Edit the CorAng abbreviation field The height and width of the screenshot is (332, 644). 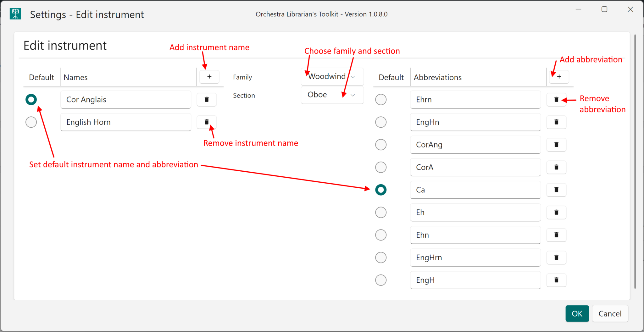point(475,145)
